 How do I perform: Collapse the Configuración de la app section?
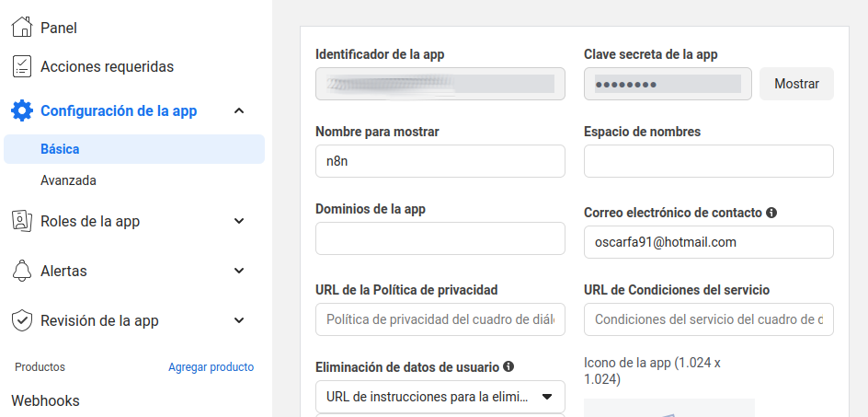point(239,110)
